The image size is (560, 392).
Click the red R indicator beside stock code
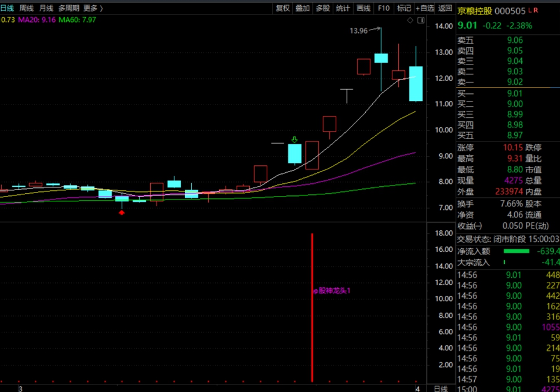click(536, 10)
